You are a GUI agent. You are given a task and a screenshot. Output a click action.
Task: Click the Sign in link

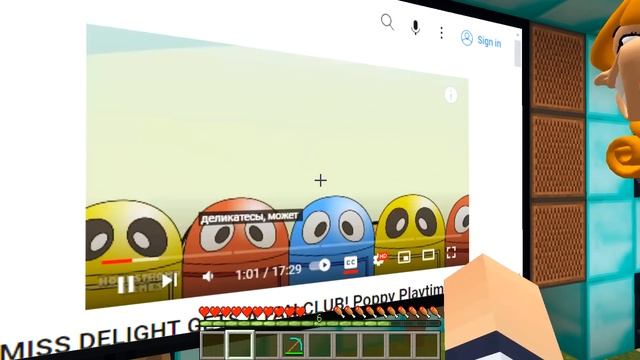point(481,40)
